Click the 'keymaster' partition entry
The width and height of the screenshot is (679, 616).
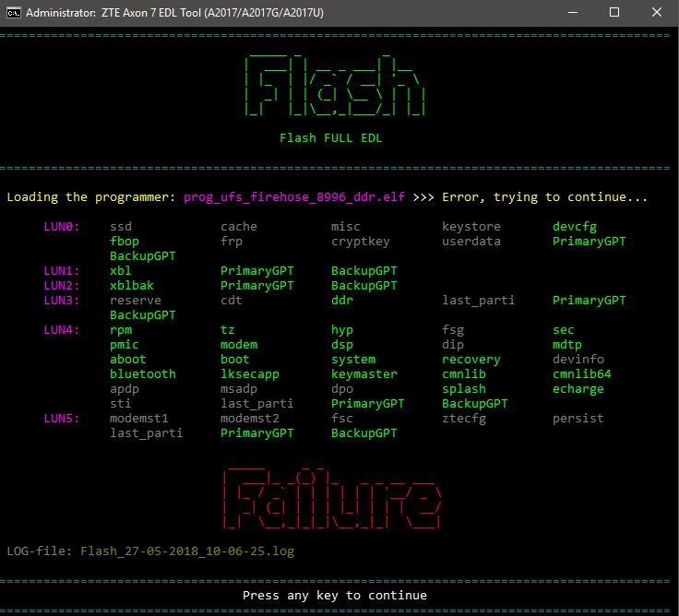[364, 374]
